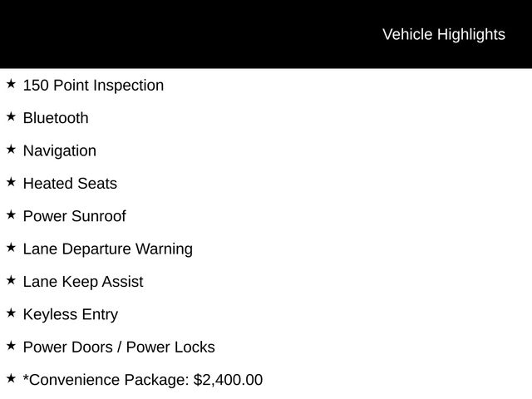
Task: Click the star icon next to Bluetooth
Action: 11,117
